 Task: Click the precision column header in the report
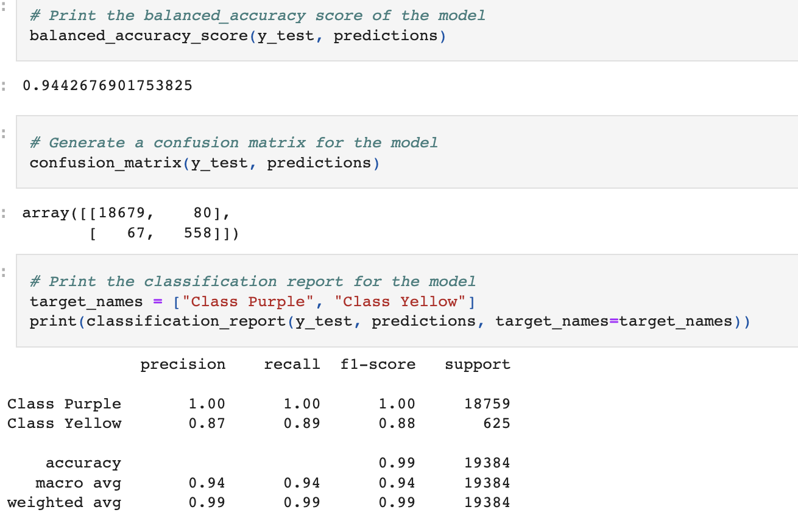[x=182, y=364]
